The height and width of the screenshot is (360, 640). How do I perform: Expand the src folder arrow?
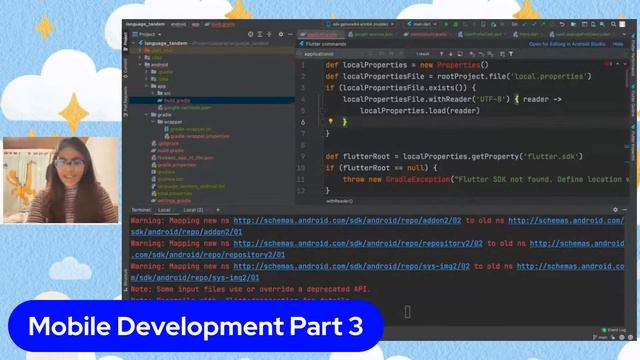[x=153, y=93]
